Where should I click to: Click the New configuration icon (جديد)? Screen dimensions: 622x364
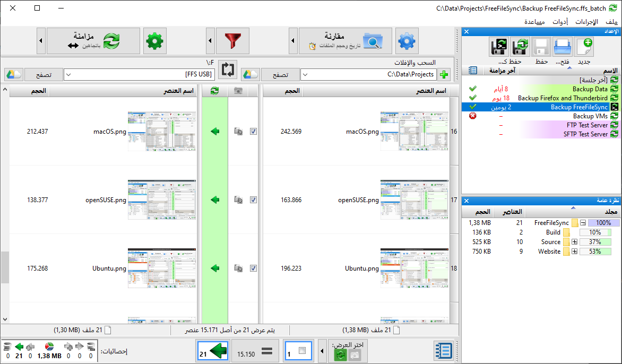click(583, 47)
